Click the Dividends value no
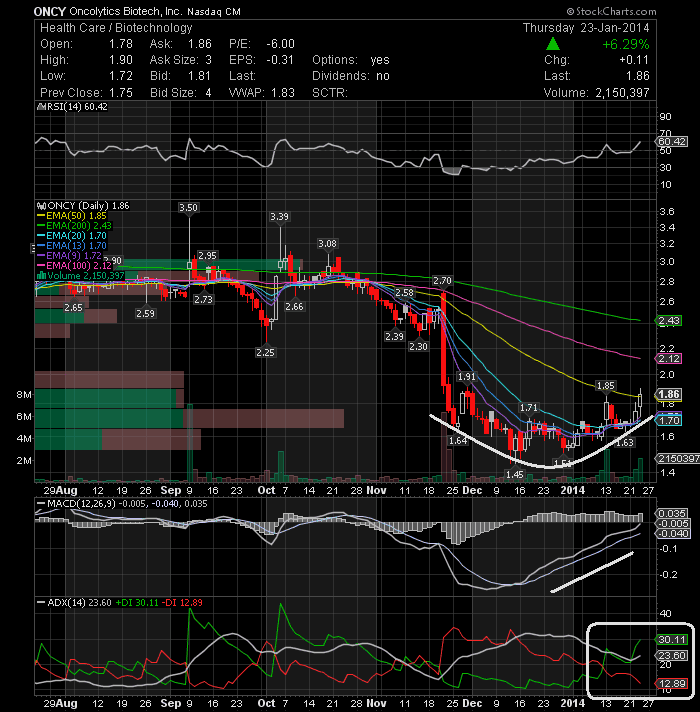 click(x=383, y=76)
